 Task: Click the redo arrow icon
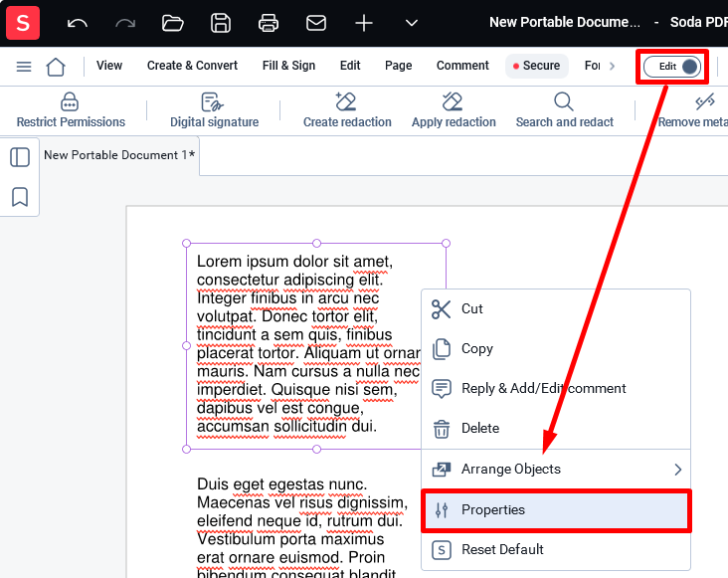pos(125,23)
